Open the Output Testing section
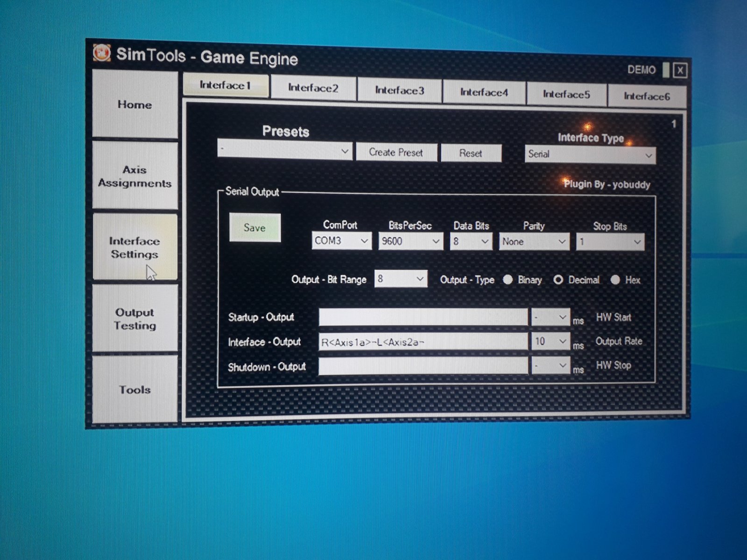The width and height of the screenshot is (747, 560). pos(135,319)
